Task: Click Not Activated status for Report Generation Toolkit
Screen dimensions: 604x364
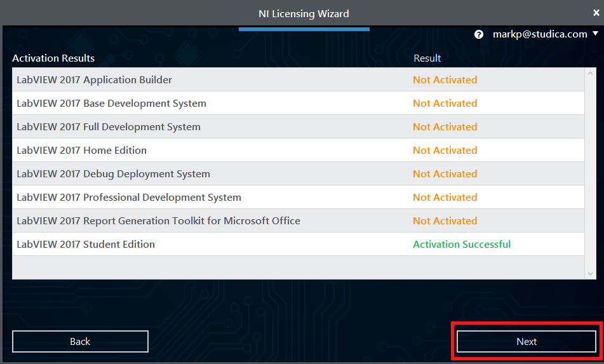Action: point(445,220)
